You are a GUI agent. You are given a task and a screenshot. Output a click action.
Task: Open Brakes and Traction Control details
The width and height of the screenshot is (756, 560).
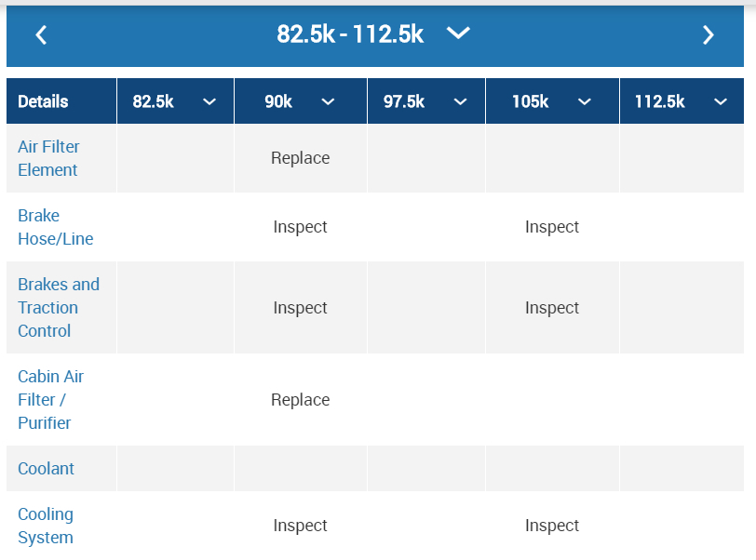(x=58, y=307)
